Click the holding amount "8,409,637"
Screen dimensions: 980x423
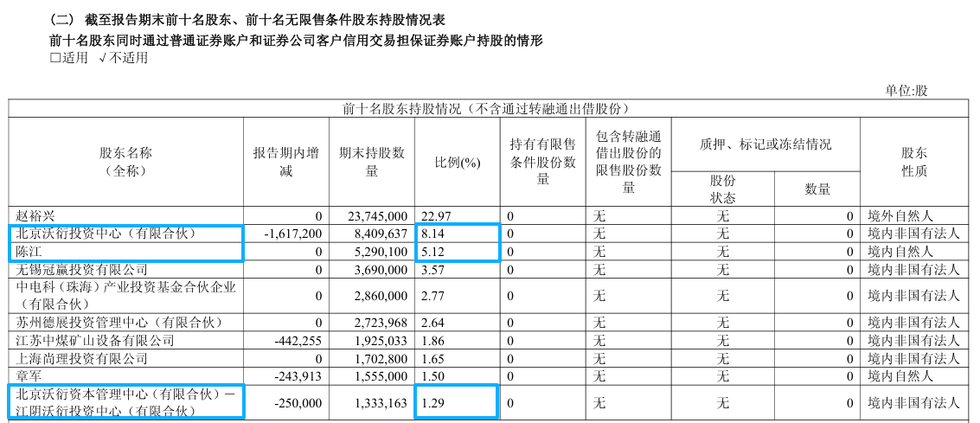tap(380, 234)
